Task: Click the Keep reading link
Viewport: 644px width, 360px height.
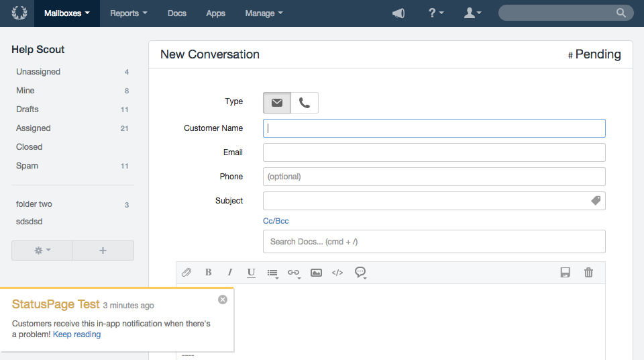Action: point(76,334)
